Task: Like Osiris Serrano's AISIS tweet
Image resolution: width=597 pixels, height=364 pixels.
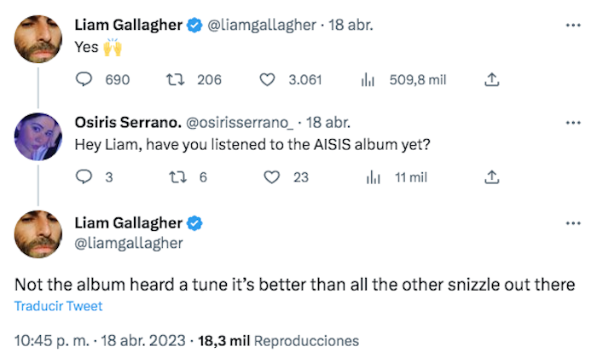Action: click(272, 177)
